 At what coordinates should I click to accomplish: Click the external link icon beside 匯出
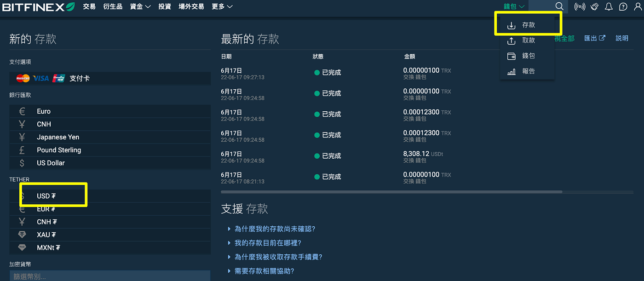[602, 38]
